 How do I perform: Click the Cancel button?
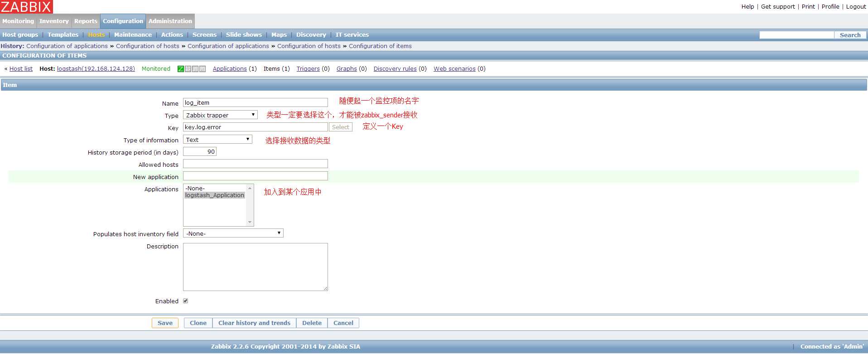[x=343, y=323]
